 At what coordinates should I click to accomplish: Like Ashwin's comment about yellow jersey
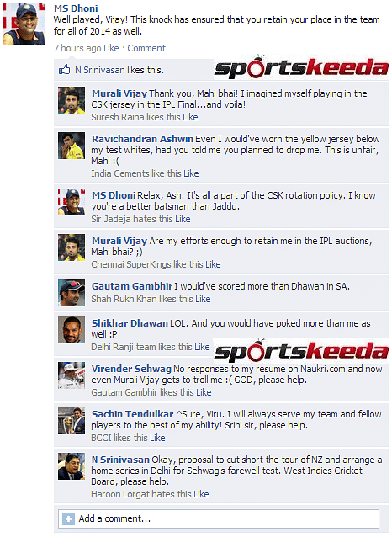click(191, 173)
